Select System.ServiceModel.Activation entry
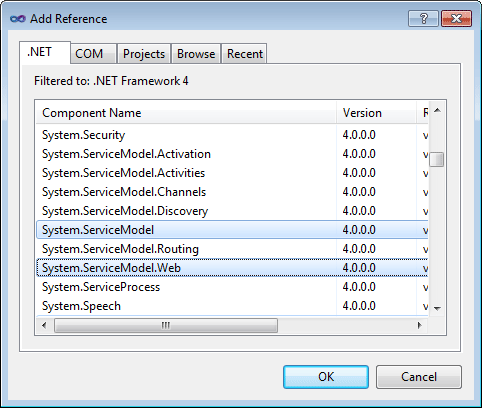Screen dimensions: 482x408 tap(232, 154)
